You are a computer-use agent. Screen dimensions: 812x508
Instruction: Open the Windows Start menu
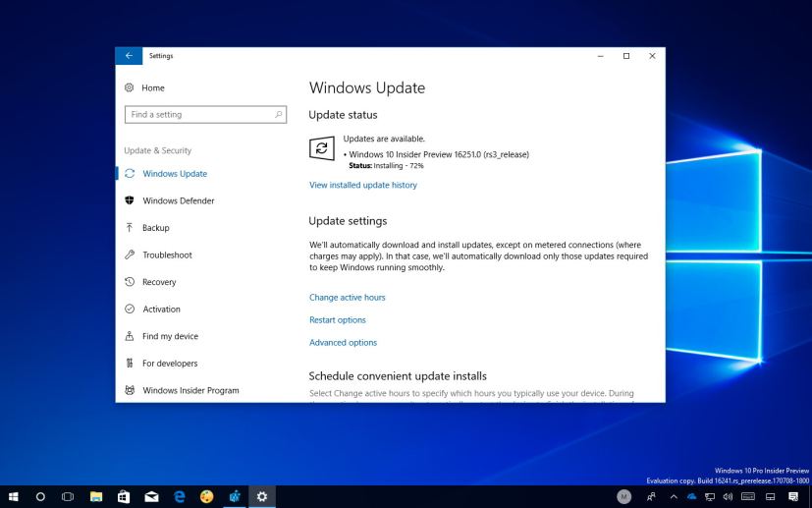pos(14,496)
